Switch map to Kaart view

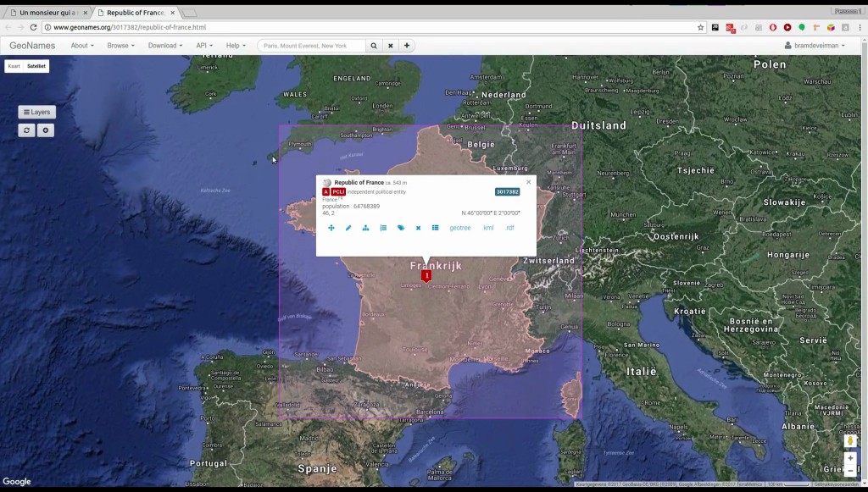coord(14,66)
